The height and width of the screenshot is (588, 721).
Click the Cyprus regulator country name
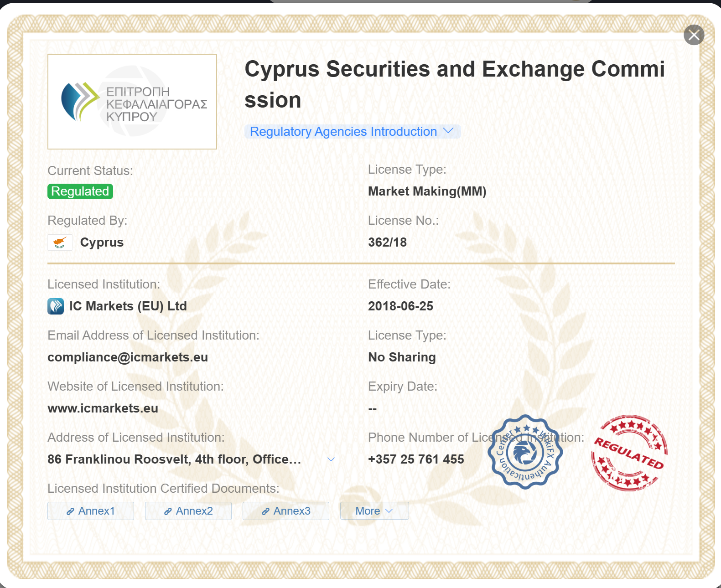[x=102, y=242]
